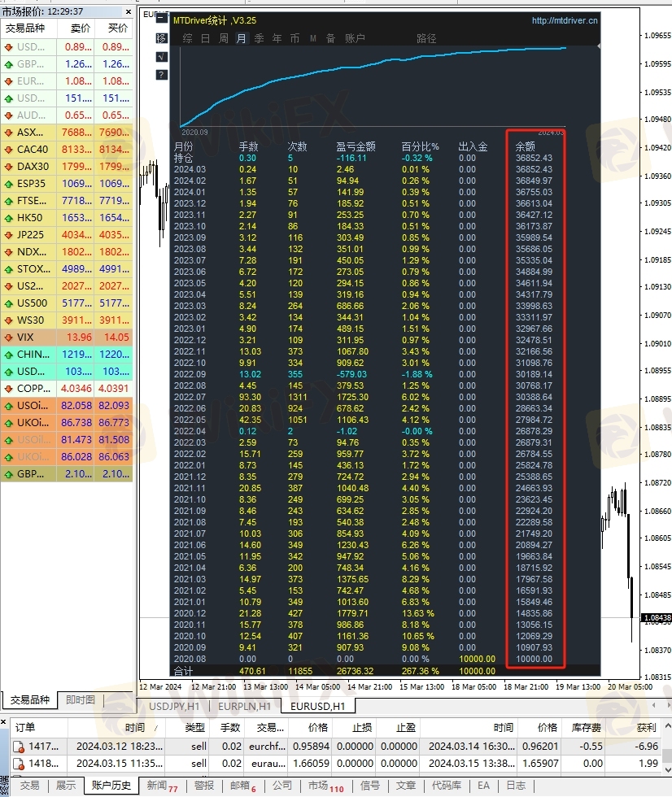Switch statistics to 季 quarterly view
Viewport: 672px width, 797px height.
260,39
